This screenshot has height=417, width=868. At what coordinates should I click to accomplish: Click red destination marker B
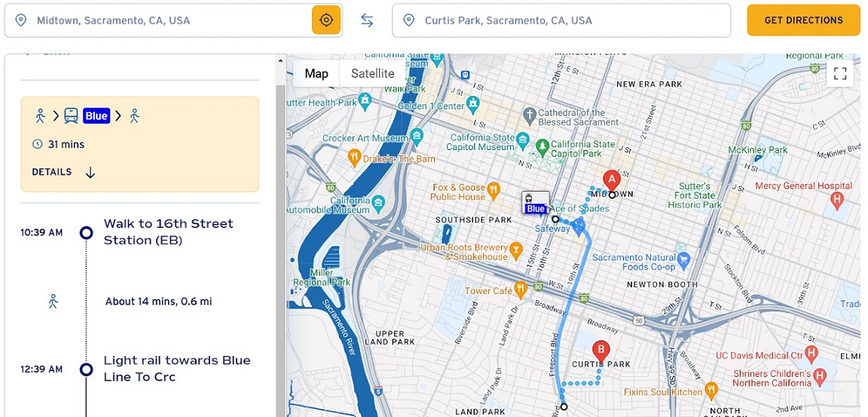pyautogui.click(x=601, y=350)
